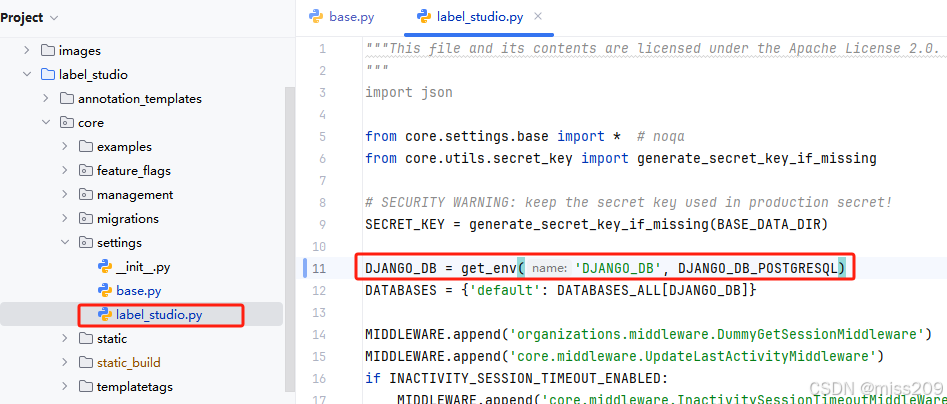This screenshot has height=404, width=947.
Task: Click SECRET_KEY on line 9
Action: 405,225
